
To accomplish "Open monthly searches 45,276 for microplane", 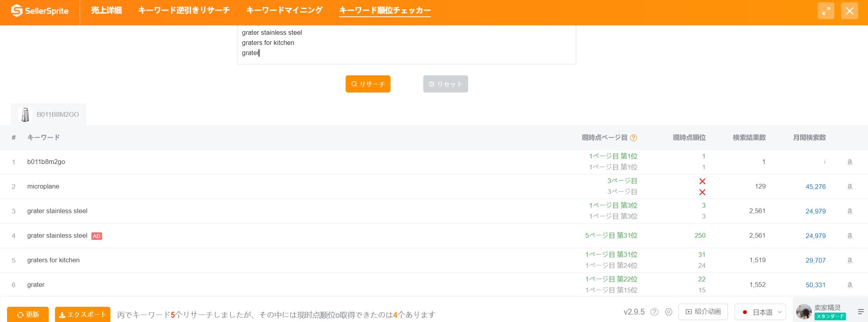I will tap(816, 187).
